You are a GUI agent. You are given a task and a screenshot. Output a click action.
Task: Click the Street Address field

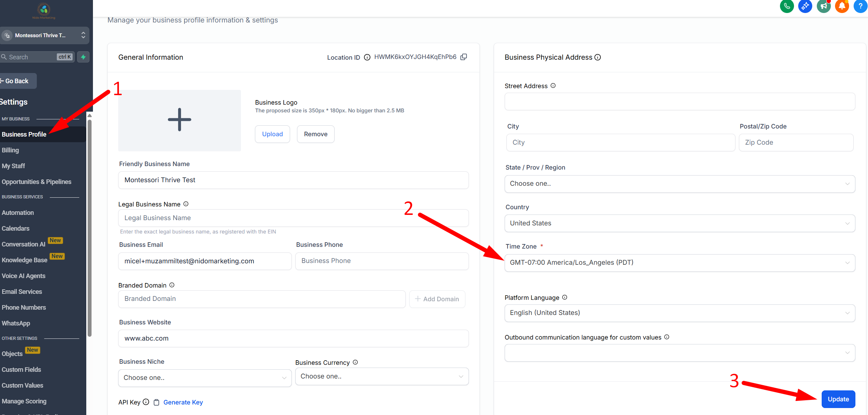[680, 101]
